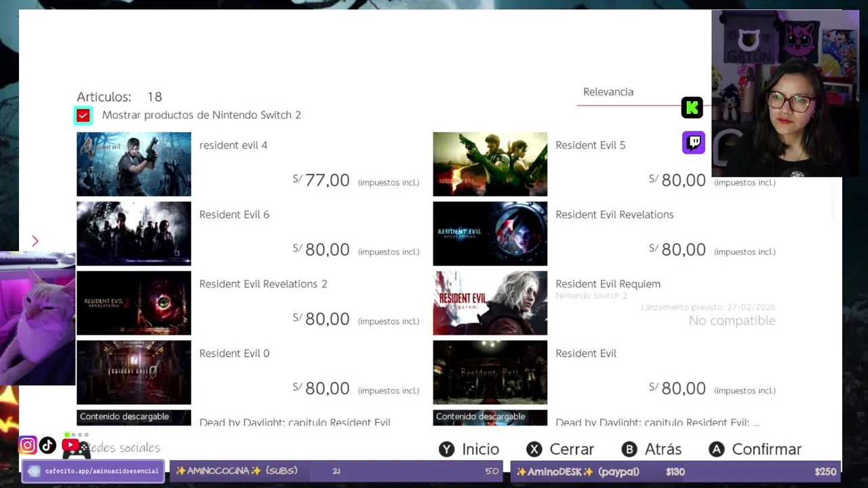Screen dimensions: 868x488
Task: Click the A button icon for Confirmar
Action: pyautogui.click(x=717, y=449)
